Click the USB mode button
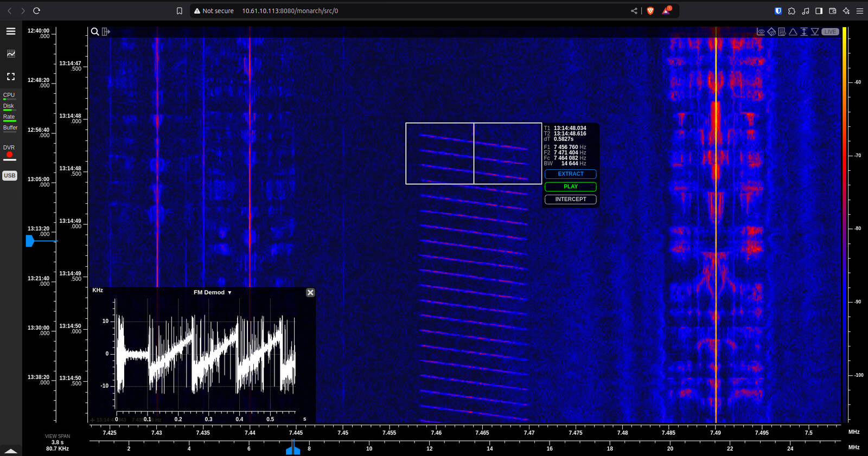This screenshot has height=456, width=868. [x=10, y=176]
